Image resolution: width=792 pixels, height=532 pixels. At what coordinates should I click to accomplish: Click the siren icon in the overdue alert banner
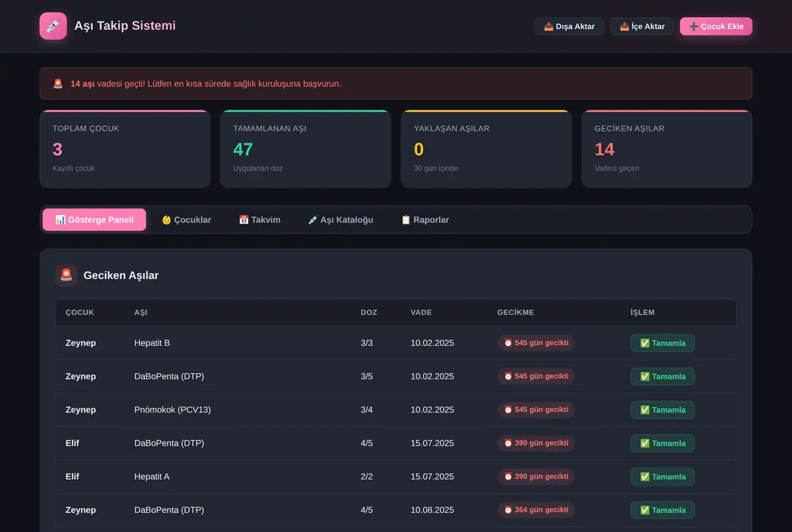58,84
